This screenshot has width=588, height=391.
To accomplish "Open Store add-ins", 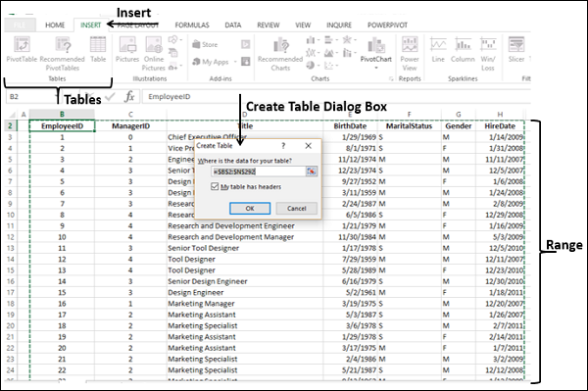I will (205, 45).
